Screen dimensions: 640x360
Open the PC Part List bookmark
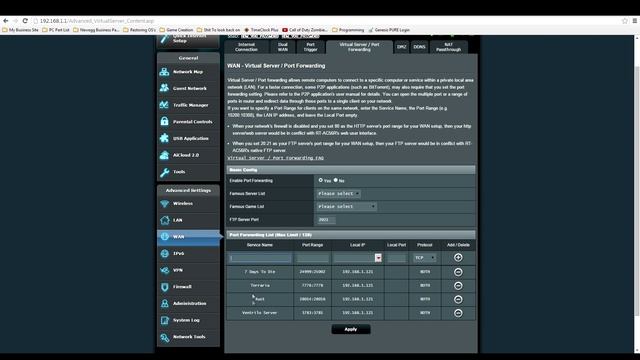[x=56, y=30]
